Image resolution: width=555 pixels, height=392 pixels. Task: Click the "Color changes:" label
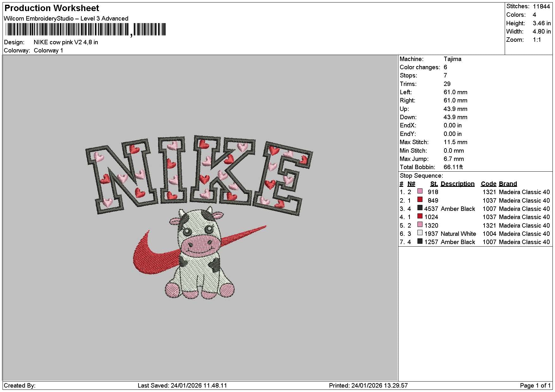tap(420, 67)
